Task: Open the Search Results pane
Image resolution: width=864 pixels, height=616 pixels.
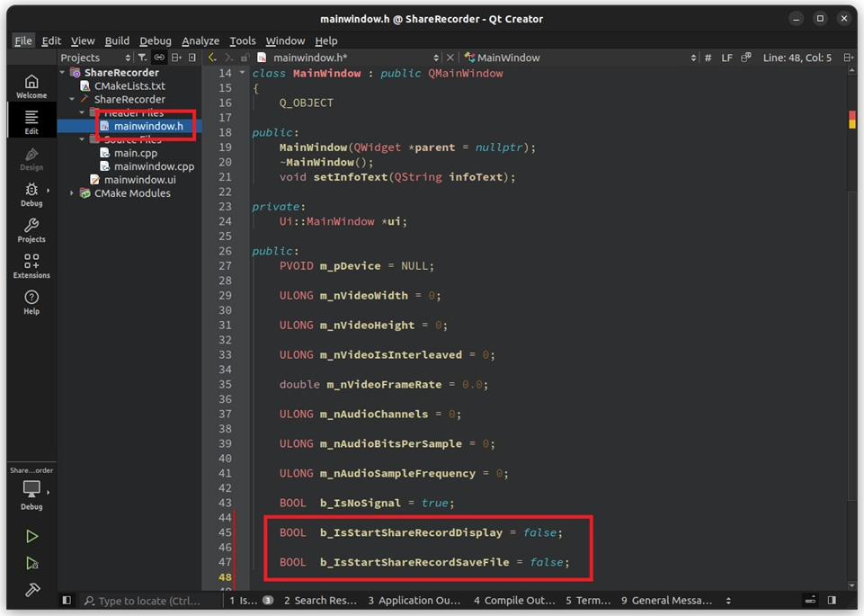Action: click(x=320, y=600)
